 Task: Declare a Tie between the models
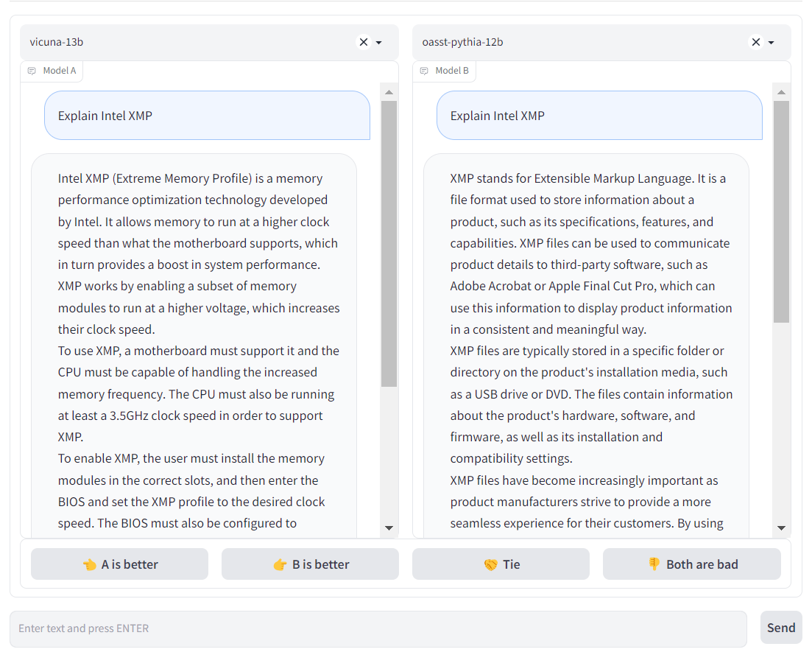click(x=501, y=564)
